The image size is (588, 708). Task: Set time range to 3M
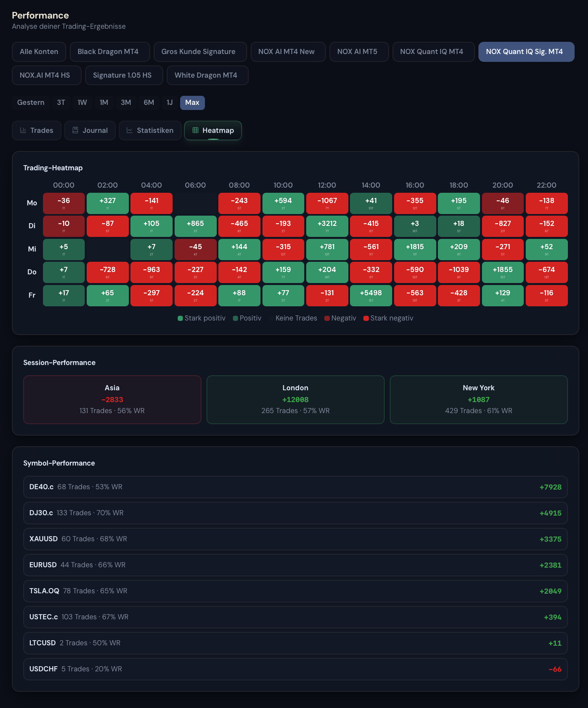click(x=126, y=102)
